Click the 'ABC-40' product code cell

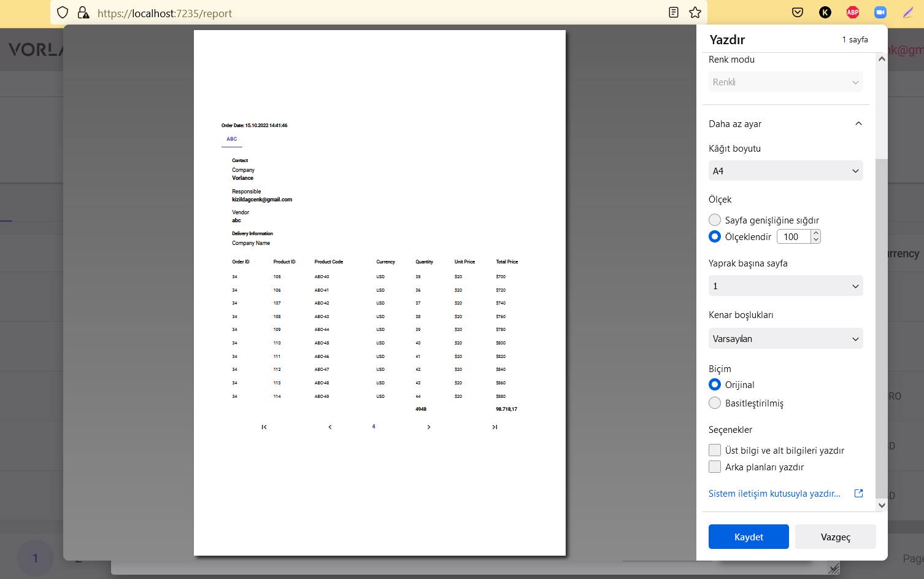tap(322, 277)
